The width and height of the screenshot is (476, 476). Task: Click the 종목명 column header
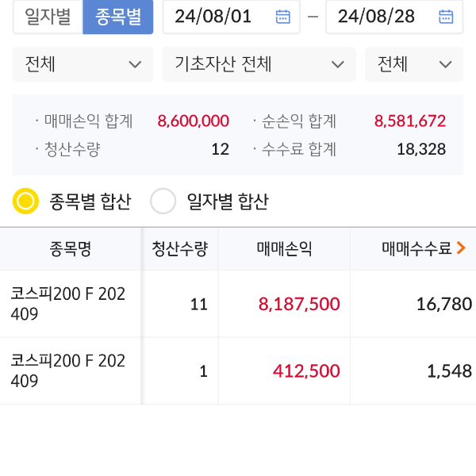pos(70,249)
